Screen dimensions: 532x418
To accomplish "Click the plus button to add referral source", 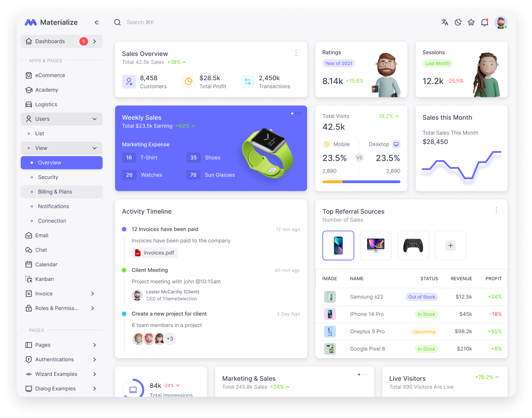I will click(450, 245).
